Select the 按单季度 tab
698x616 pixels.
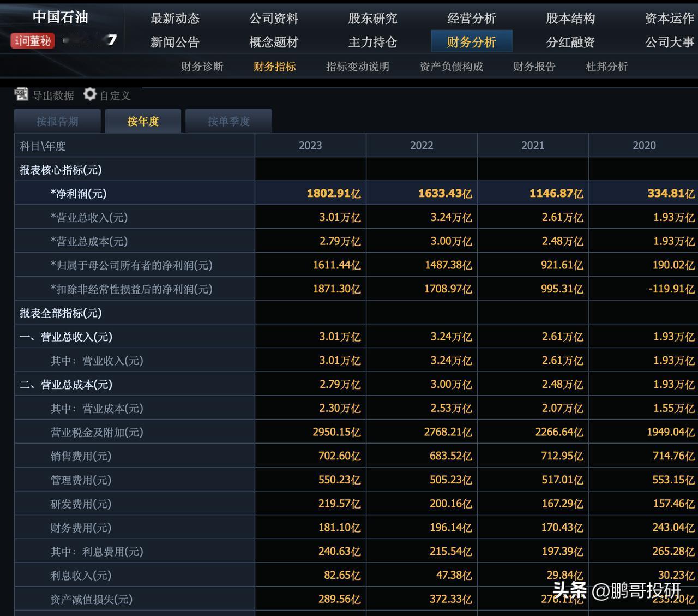pos(228,121)
